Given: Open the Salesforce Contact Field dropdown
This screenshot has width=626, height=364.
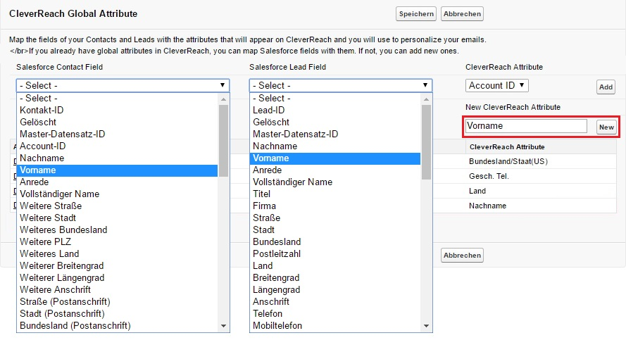Looking at the screenshot, I should (123, 85).
